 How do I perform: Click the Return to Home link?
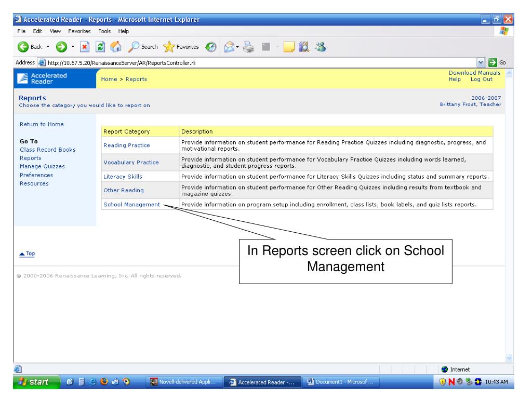pos(42,124)
